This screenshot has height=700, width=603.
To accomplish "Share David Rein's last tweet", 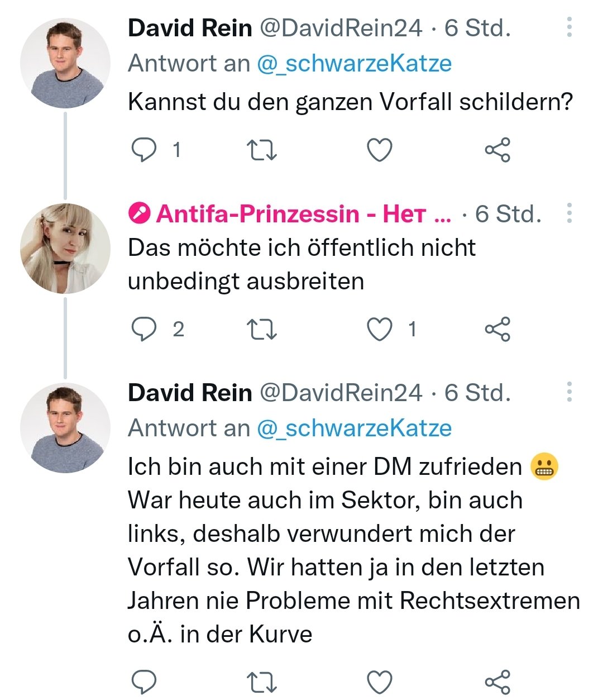I will click(497, 682).
